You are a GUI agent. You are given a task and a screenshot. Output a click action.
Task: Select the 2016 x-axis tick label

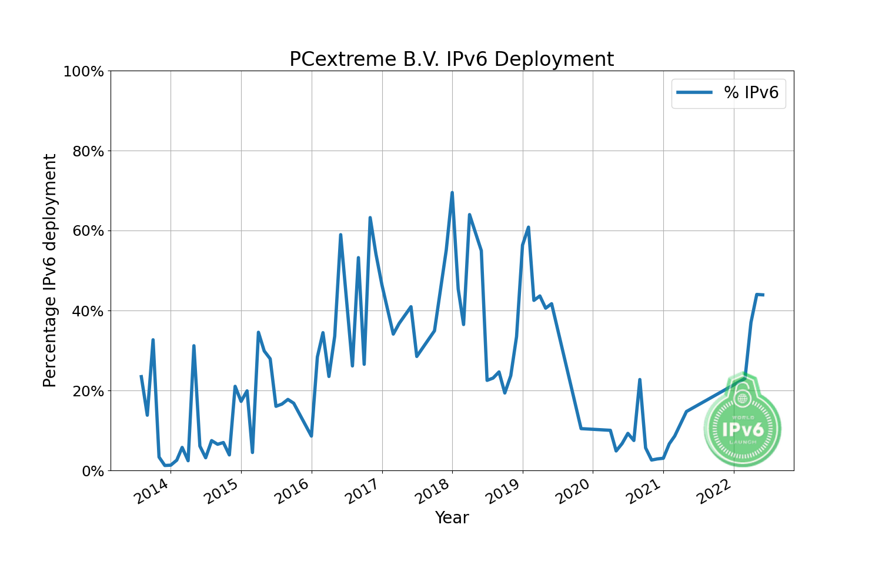[292, 492]
